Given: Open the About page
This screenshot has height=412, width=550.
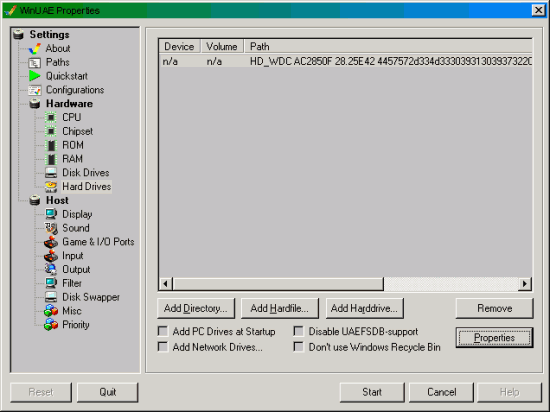Looking at the screenshot, I should [x=58, y=48].
